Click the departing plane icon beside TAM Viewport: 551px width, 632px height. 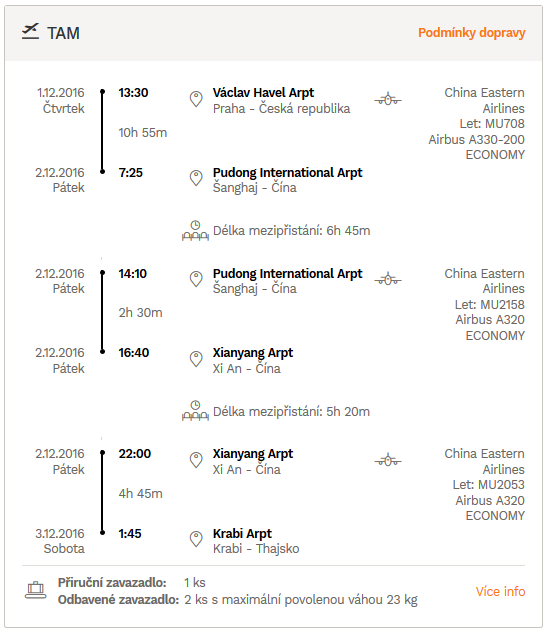point(31,31)
